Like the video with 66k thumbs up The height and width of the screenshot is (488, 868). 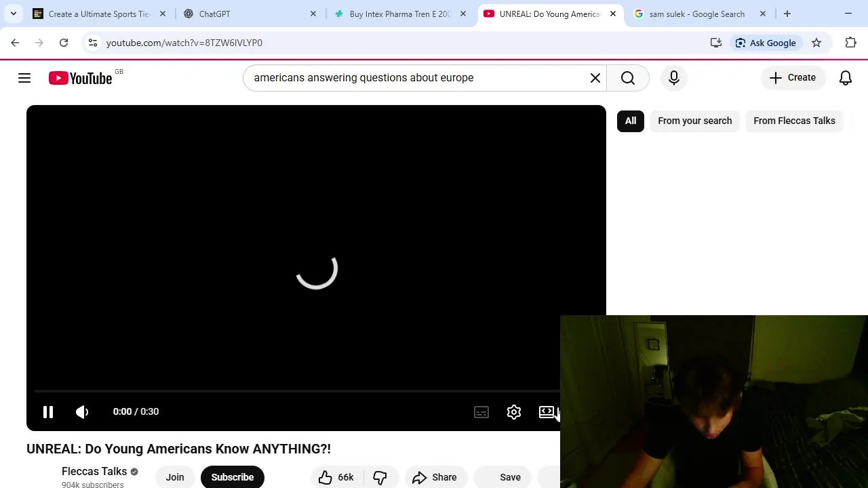coord(336,477)
